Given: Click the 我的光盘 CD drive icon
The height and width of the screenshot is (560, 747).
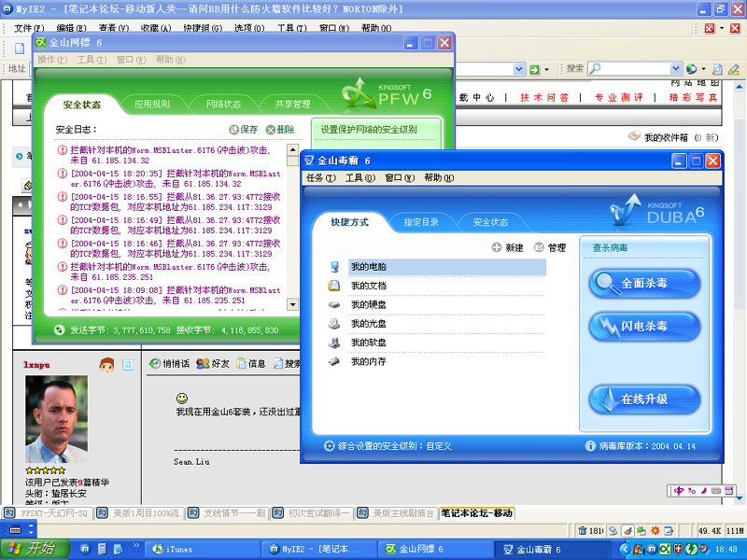Looking at the screenshot, I should click(x=334, y=324).
